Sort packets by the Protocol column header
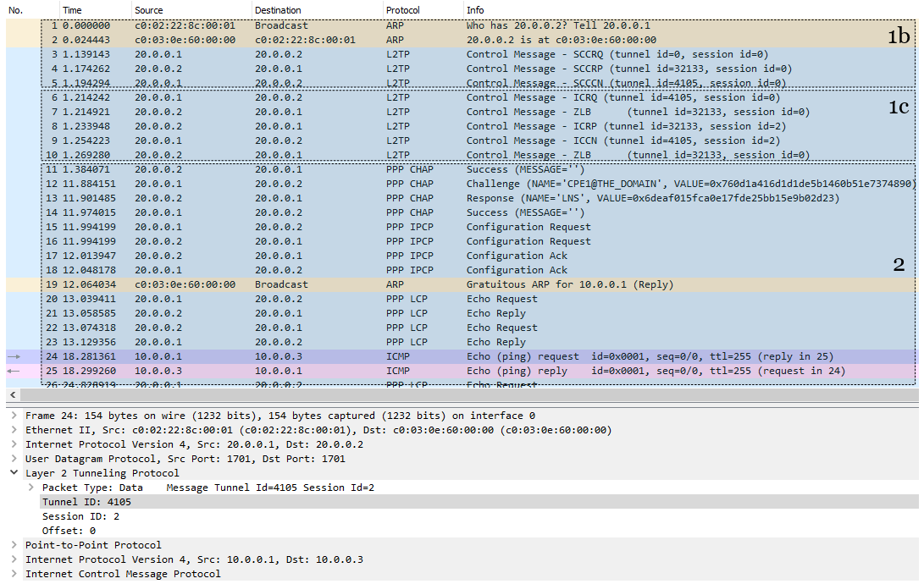Viewport: 924px width, 584px height. point(423,10)
